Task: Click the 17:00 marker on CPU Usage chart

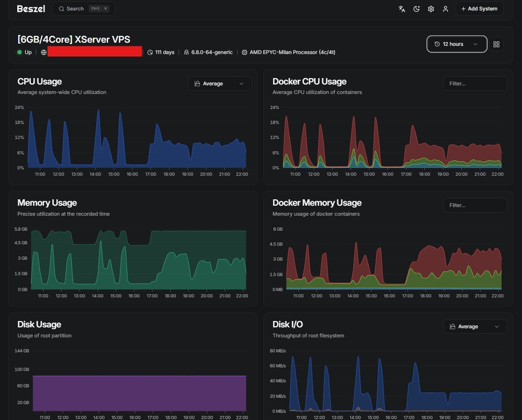Action: click(x=150, y=174)
